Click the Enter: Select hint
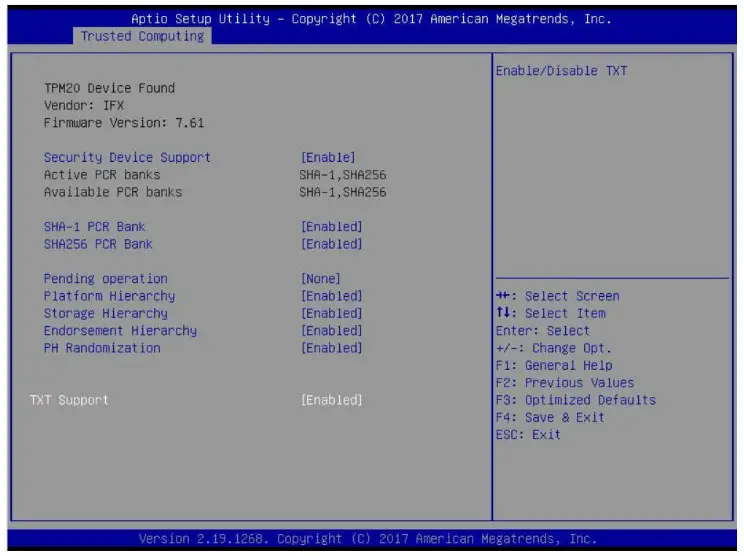The width and height of the screenshot is (744, 556). (543, 331)
